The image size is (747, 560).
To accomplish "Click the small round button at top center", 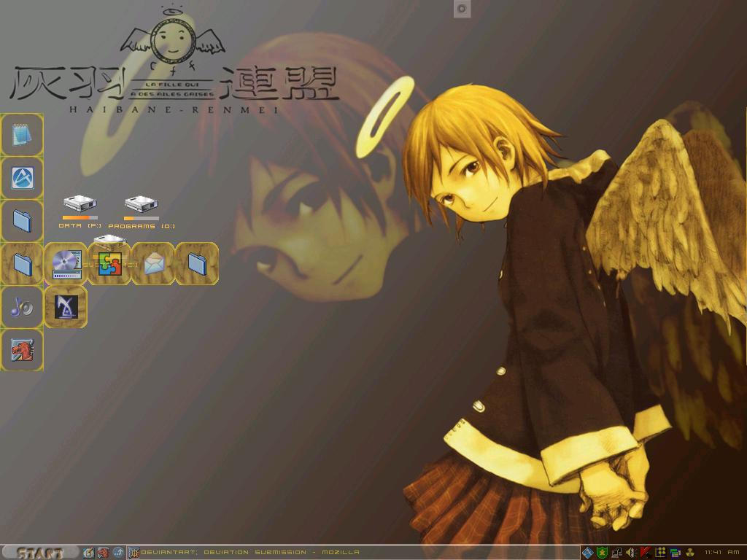I will (462, 9).
